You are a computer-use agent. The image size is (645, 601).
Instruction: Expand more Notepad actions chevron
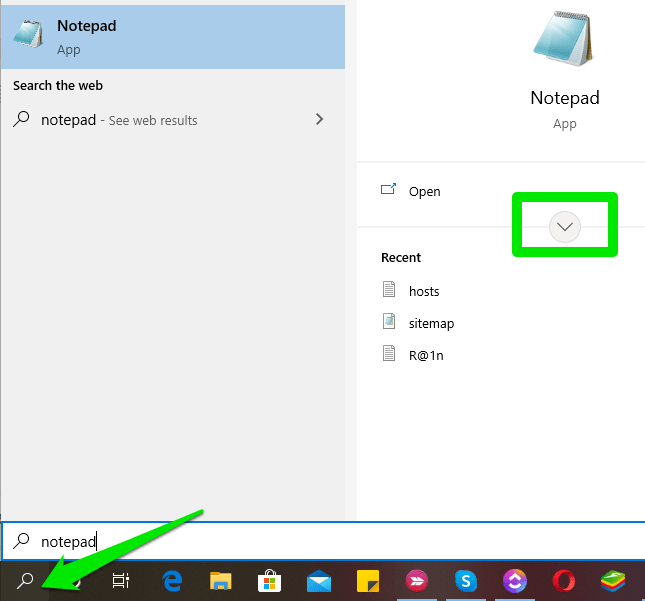point(564,227)
